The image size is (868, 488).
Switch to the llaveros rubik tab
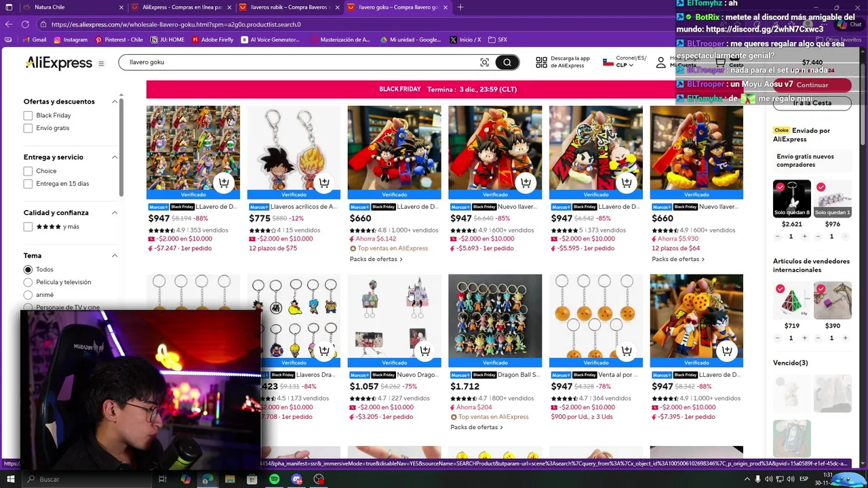[290, 7]
